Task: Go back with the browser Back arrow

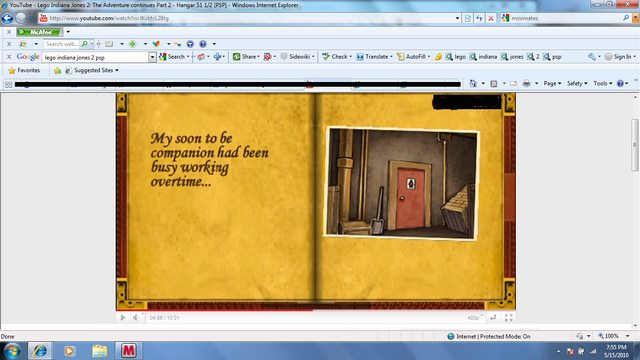Action: 7,18
